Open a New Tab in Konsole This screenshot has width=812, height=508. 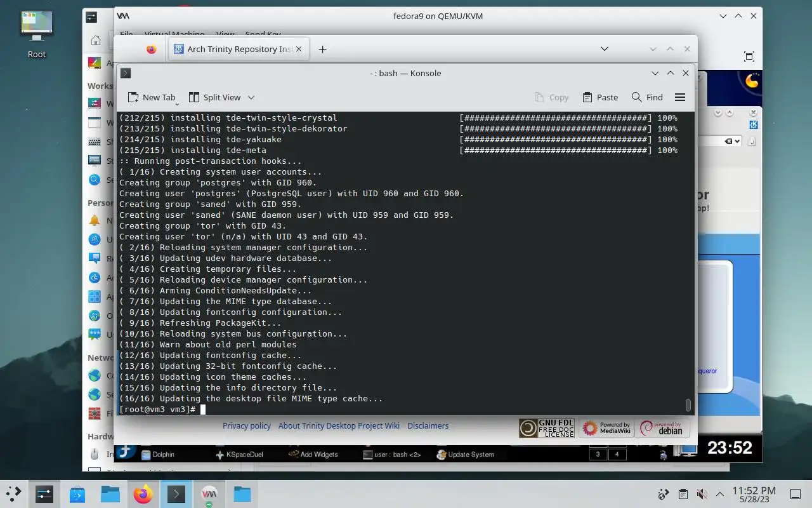coord(152,97)
